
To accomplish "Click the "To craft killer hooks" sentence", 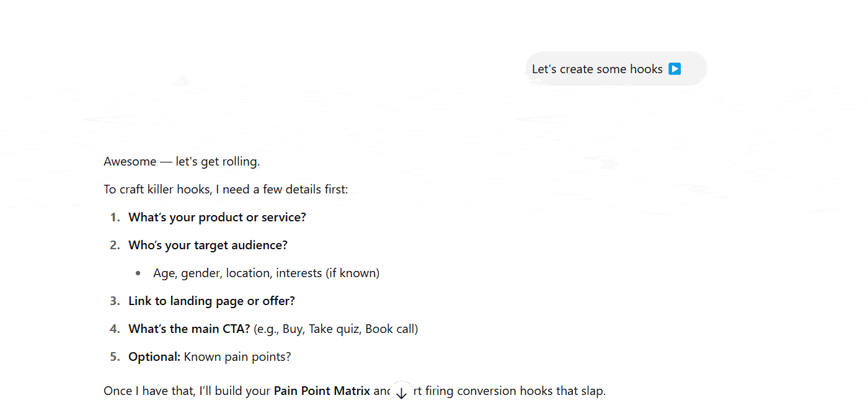I will pos(226,189).
